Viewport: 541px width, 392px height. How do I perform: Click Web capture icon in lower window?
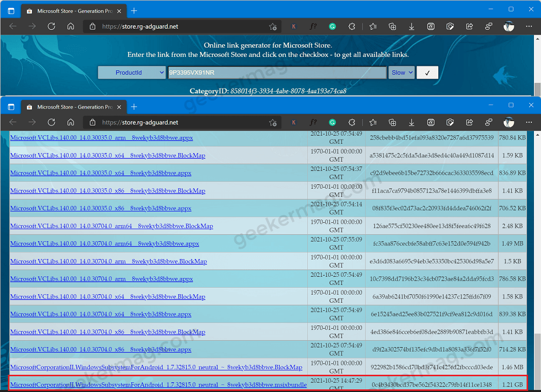tap(450, 122)
